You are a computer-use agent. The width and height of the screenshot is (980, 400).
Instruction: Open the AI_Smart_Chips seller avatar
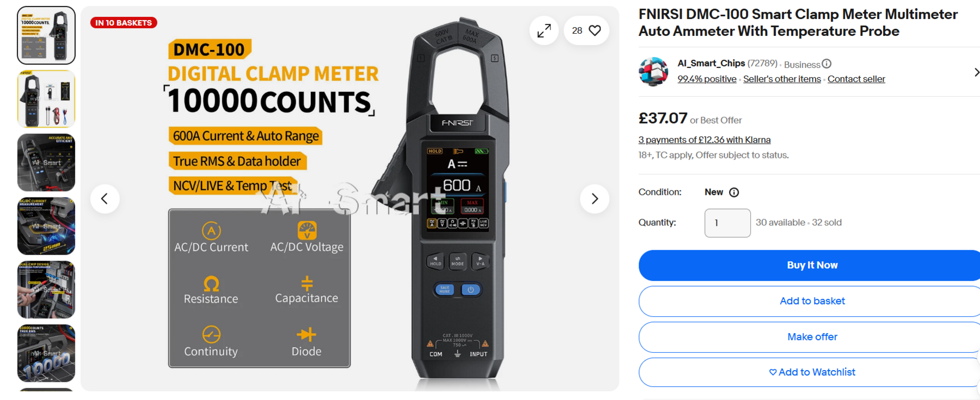point(653,71)
